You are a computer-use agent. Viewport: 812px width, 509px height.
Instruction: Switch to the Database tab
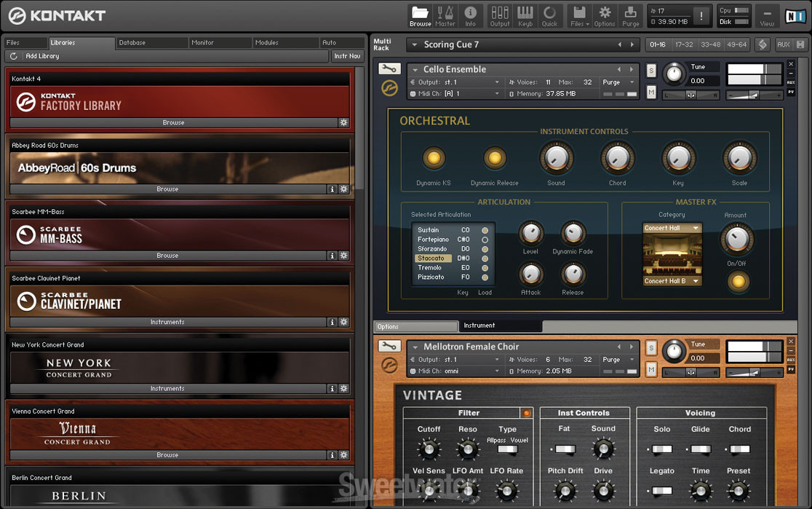point(151,42)
